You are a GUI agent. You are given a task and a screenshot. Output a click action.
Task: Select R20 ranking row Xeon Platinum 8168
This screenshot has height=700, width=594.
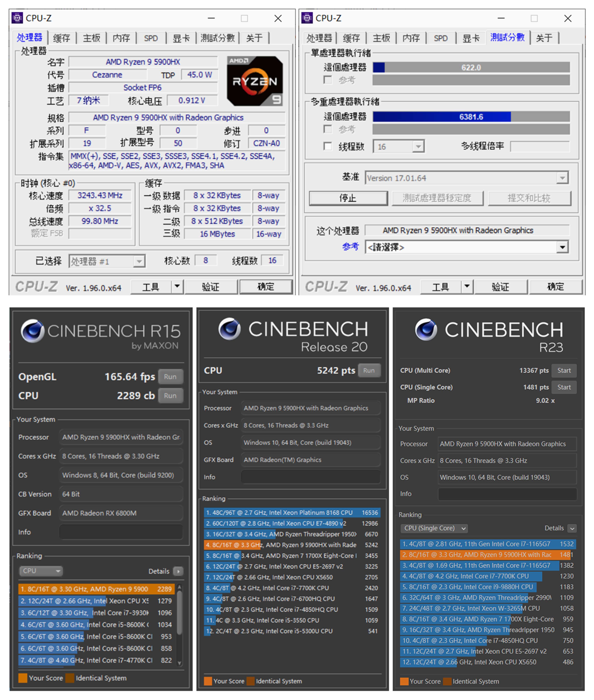pos(292,512)
